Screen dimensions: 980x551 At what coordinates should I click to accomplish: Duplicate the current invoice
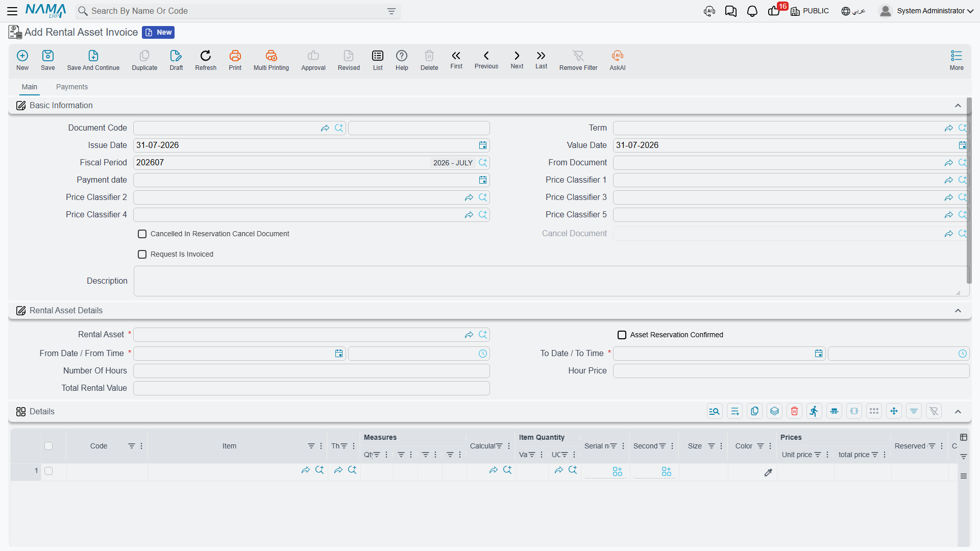[x=144, y=60]
